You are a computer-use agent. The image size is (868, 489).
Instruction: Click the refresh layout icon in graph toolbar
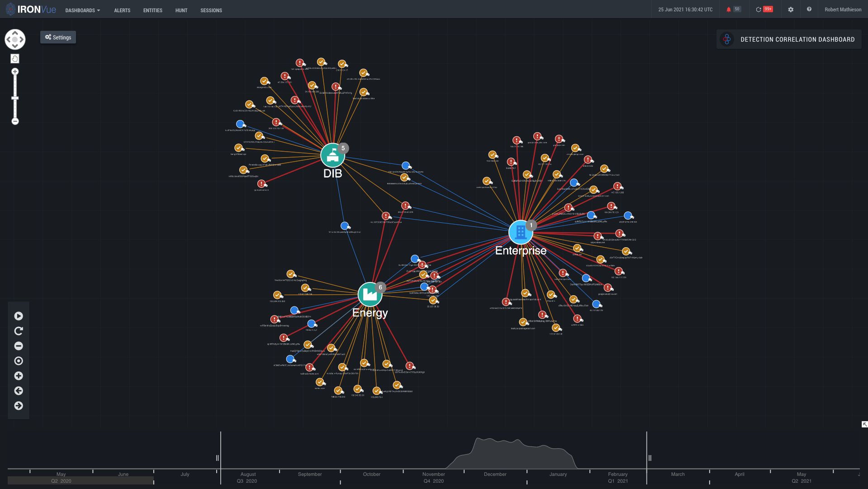click(18, 331)
